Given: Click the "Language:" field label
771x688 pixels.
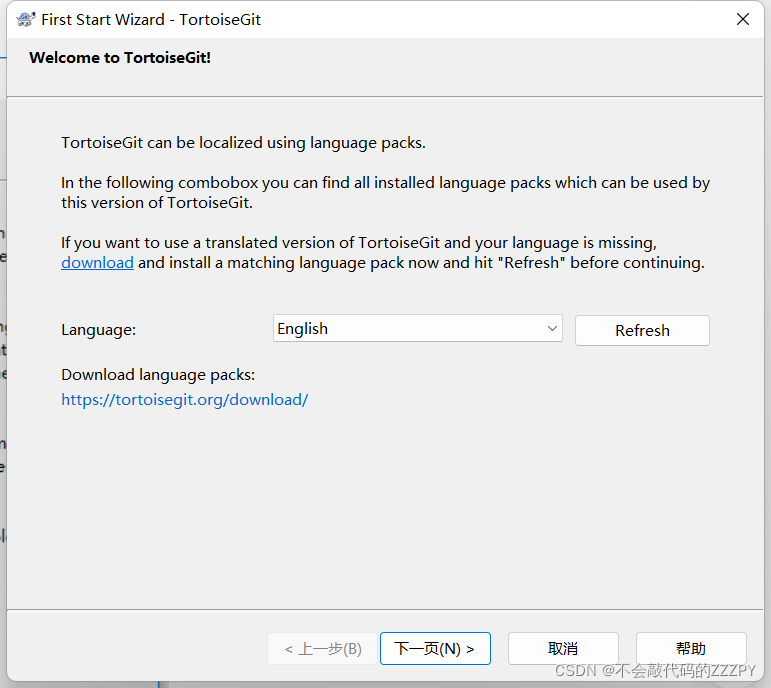Looking at the screenshot, I should 98,329.
